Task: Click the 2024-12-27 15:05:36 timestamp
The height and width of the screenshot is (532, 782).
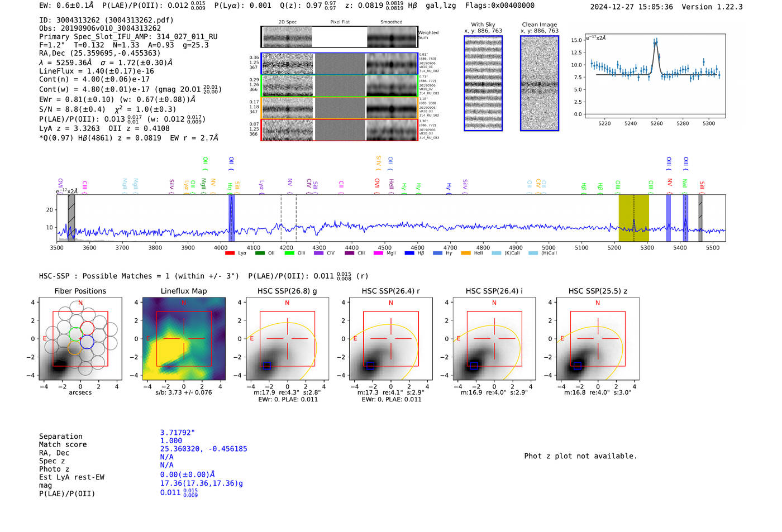Action: (x=631, y=7)
